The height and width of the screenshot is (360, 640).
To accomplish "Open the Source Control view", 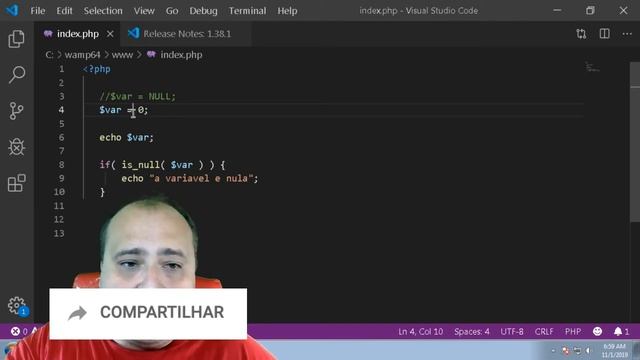I will click(16, 111).
